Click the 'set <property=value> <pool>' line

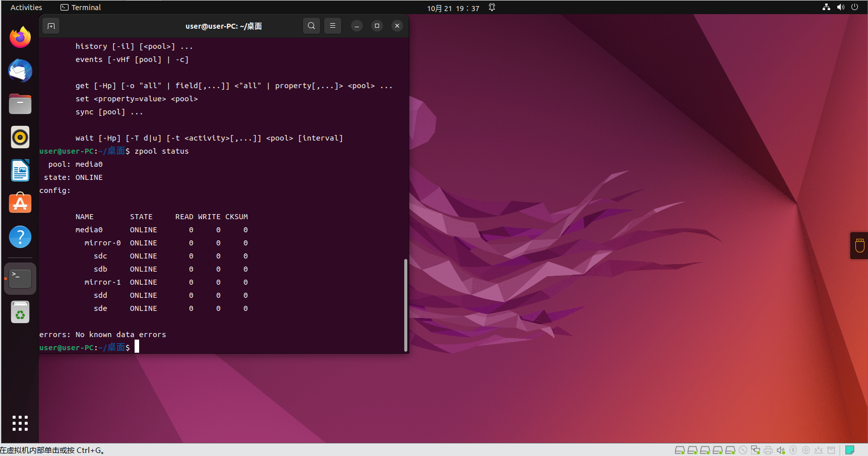tap(137, 99)
